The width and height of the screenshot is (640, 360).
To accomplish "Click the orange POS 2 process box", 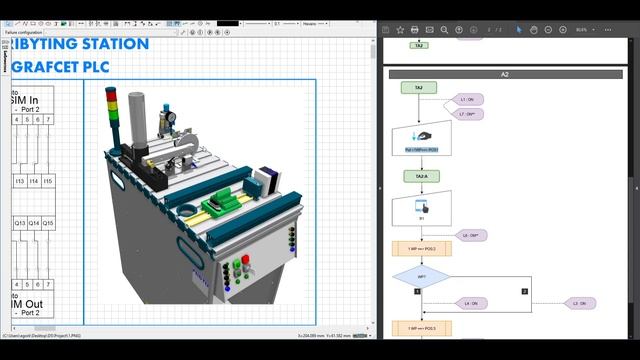I will pos(422,249).
